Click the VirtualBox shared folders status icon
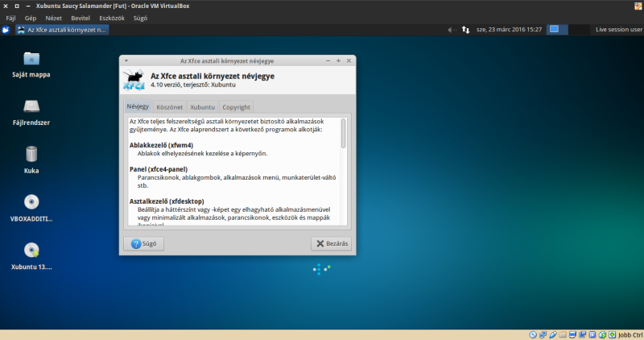Image resolution: width=644 pixels, height=340 pixels. point(563,334)
